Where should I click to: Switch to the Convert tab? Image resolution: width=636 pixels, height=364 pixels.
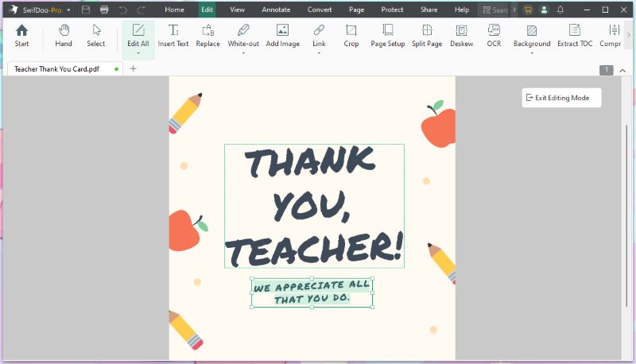pos(320,10)
